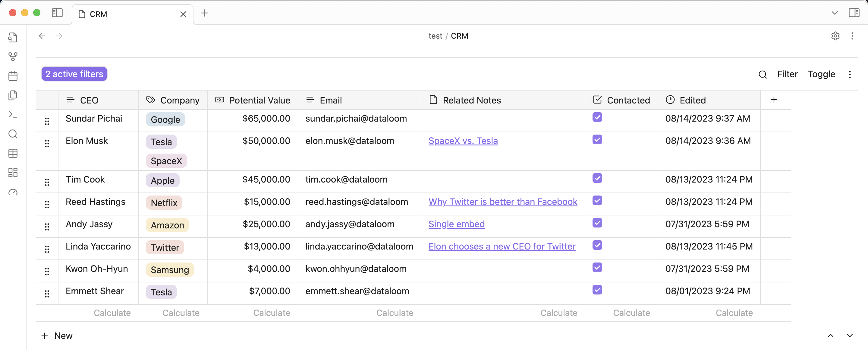Image resolution: width=868 pixels, height=350 pixels.
Task: Click 2 active filters badge
Action: [74, 74]
